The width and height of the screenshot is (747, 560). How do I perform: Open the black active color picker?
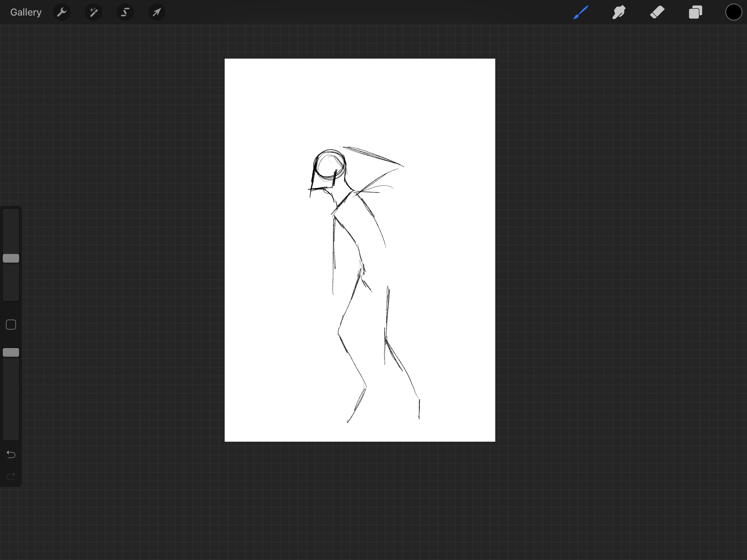pos(734,12)
